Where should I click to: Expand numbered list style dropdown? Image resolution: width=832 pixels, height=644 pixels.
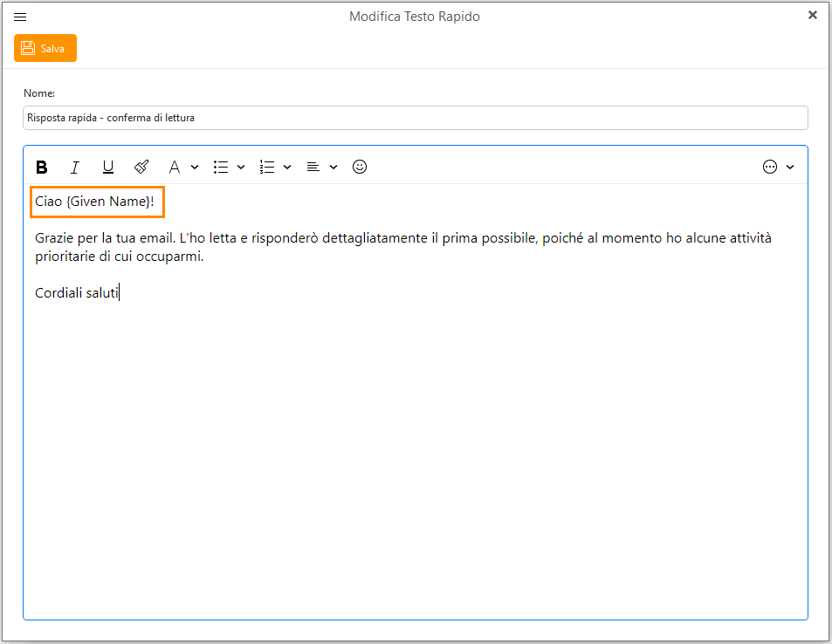[287, 167]
